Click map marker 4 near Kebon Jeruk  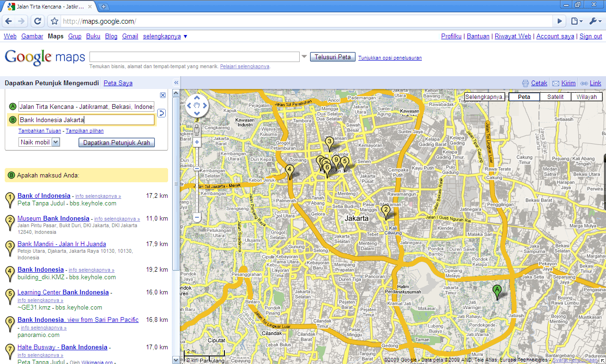pos(290,171)
